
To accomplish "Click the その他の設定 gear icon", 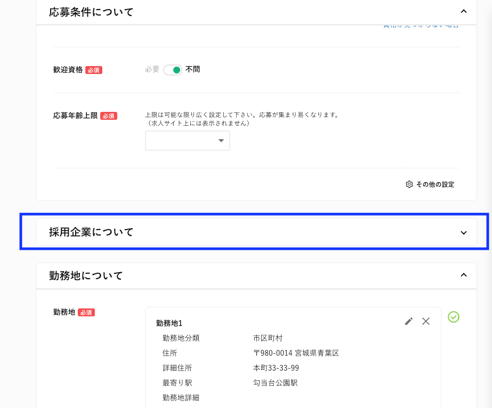I will point(409,184).
